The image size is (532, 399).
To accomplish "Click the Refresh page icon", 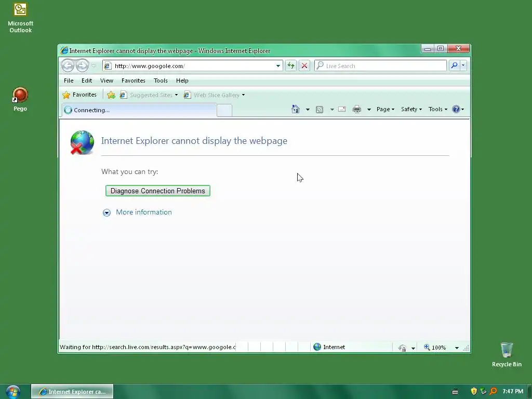I will click(291, 65).
